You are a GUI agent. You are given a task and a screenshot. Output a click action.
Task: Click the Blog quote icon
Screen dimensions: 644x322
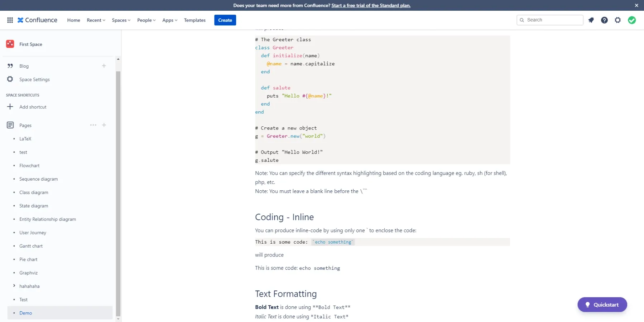coord(10,66)
